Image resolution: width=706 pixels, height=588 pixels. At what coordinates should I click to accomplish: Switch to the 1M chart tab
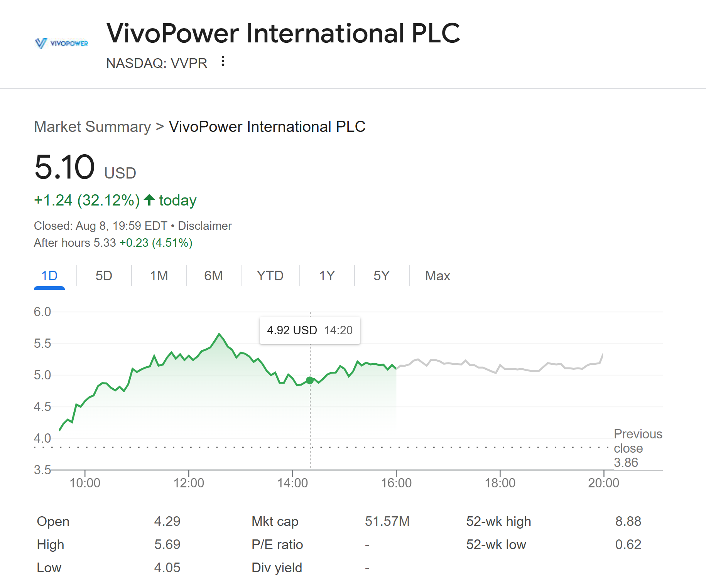point(159,276)
